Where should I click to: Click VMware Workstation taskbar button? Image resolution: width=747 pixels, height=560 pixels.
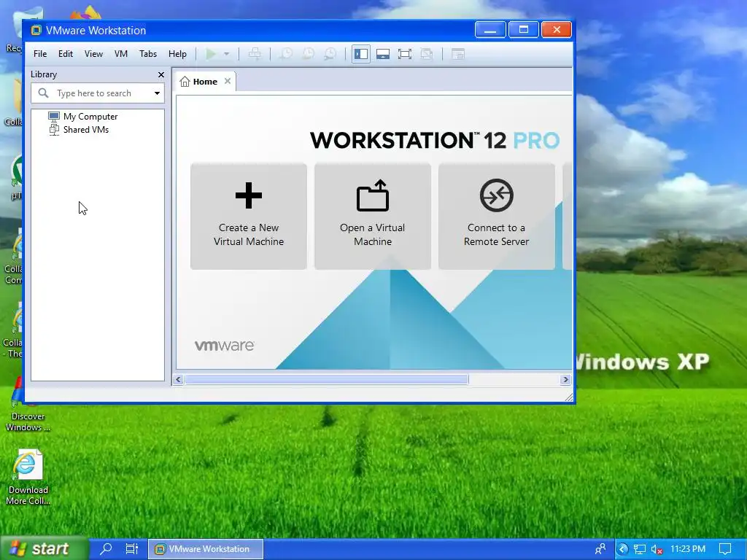(206, 549)
